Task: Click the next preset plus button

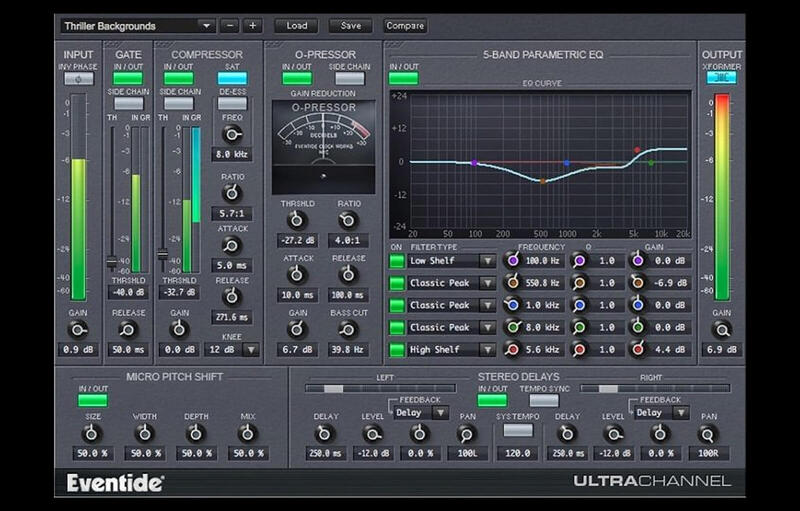Action: (x=253, y=26)
